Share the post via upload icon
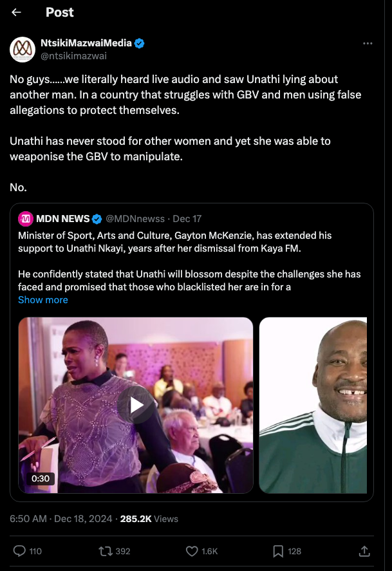The width and height of the screenshot is (392, 571). point(364,551)
